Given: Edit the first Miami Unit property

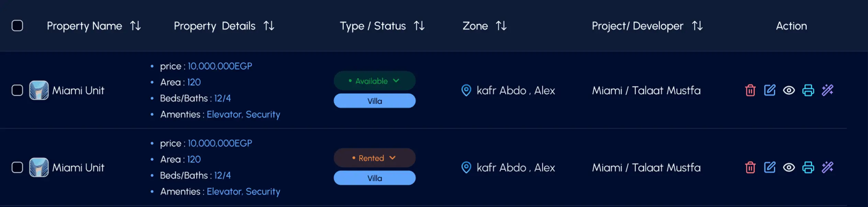Looking at the screenshot, I should click(769, 90).
